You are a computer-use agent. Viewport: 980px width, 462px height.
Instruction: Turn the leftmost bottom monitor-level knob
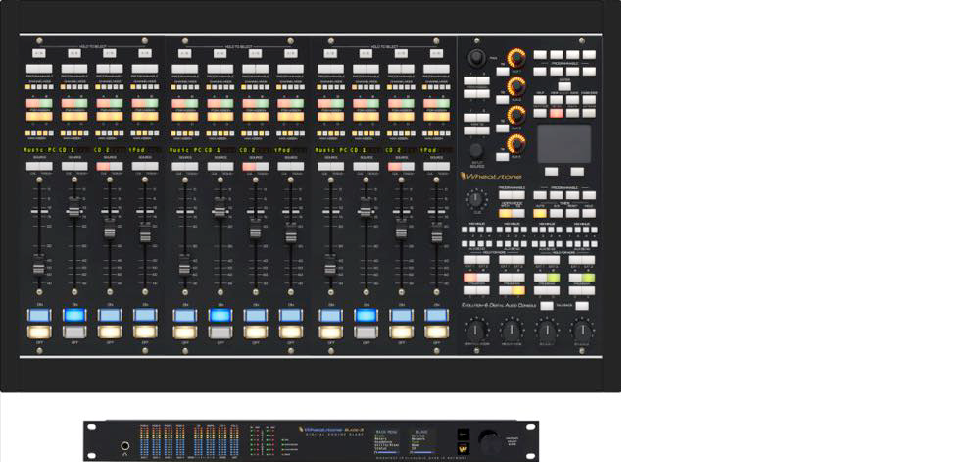pyautogui.click(x=475, y=331)
